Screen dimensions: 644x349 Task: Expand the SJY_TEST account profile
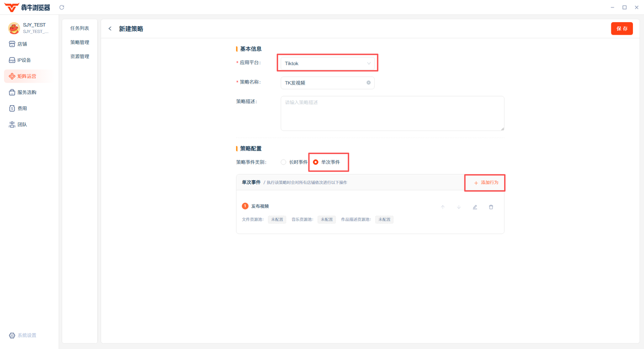pos(29,28)
